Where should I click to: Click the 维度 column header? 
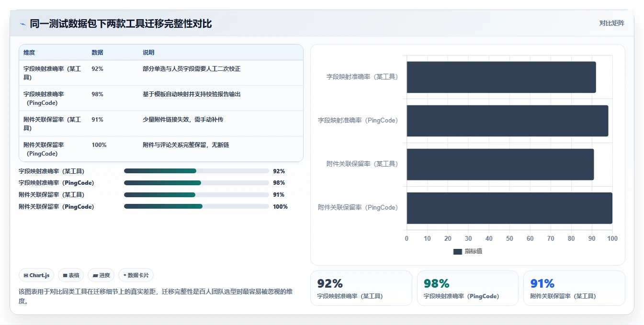pos(29,53)
